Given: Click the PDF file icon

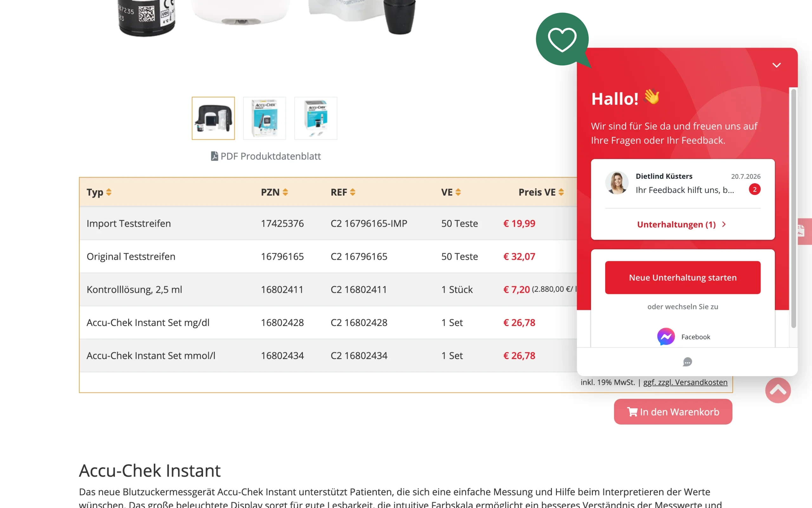Looking at the screenshot, I should tap(214, 156).
